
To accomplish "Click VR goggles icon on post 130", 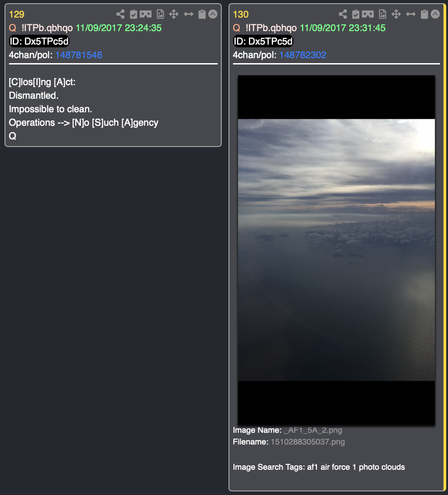I will [368, 14].
